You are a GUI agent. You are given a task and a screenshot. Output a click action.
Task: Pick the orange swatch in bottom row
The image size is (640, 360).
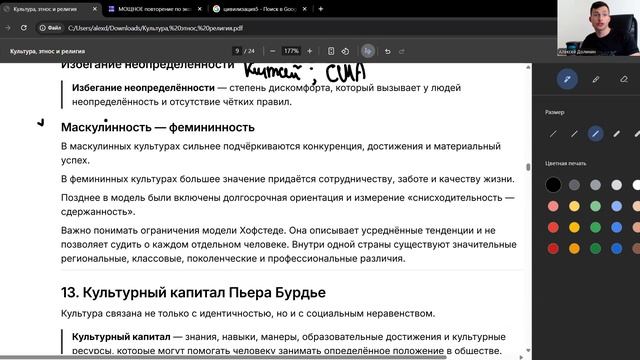pyautogui.click(x=574, y=248)
